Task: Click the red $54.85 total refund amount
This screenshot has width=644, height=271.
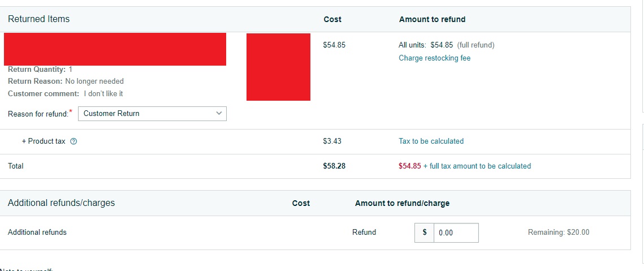Action: point(409,166)
